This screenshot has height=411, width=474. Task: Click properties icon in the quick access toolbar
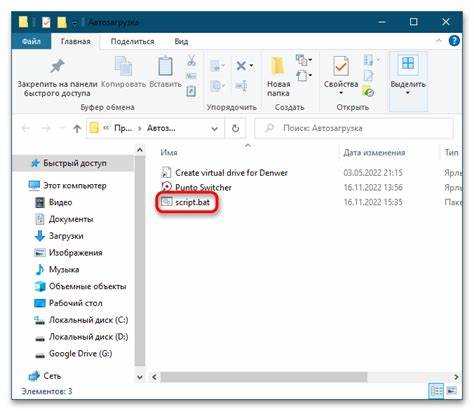click(46, 22)
